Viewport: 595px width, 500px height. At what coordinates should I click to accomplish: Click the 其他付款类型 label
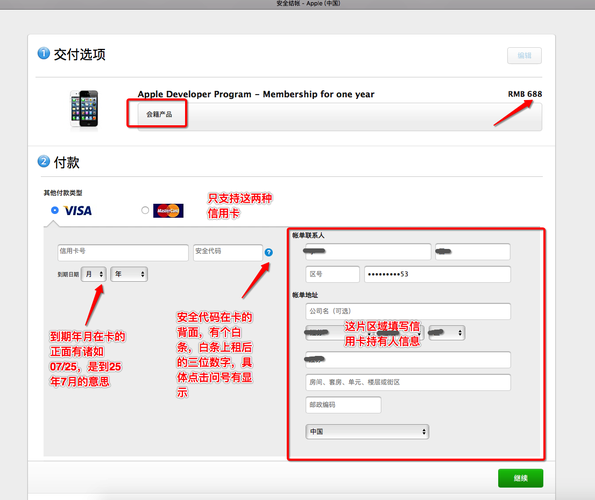(63, 193)
